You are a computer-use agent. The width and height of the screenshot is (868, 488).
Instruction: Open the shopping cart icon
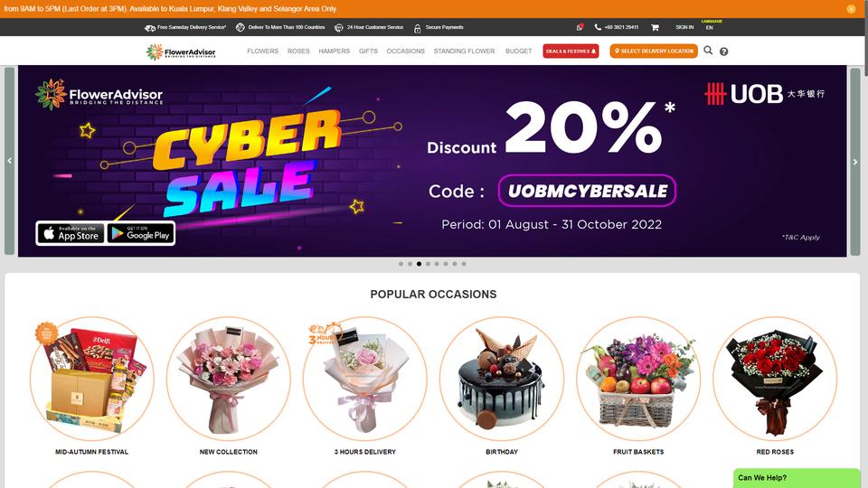coord(655,27)
